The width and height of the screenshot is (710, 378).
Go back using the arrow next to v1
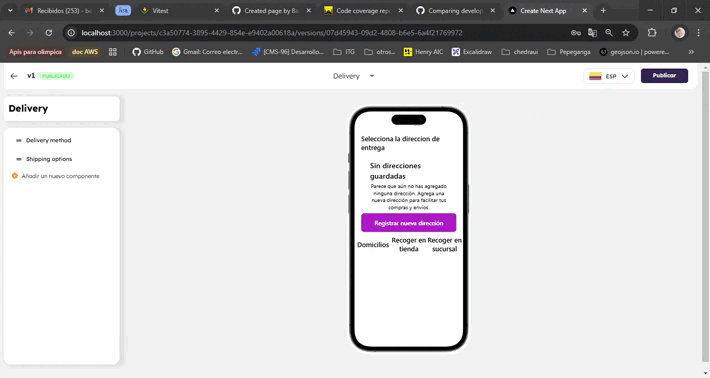point(14,76)
